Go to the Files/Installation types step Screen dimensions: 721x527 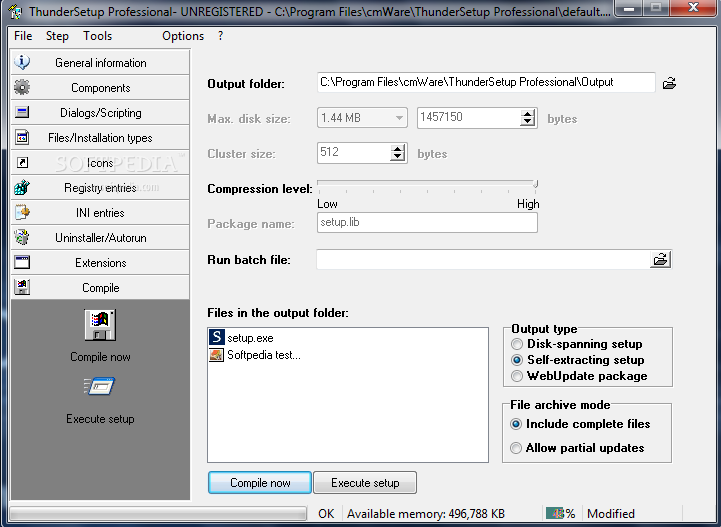pyautogui.click(x=100, y=137)
